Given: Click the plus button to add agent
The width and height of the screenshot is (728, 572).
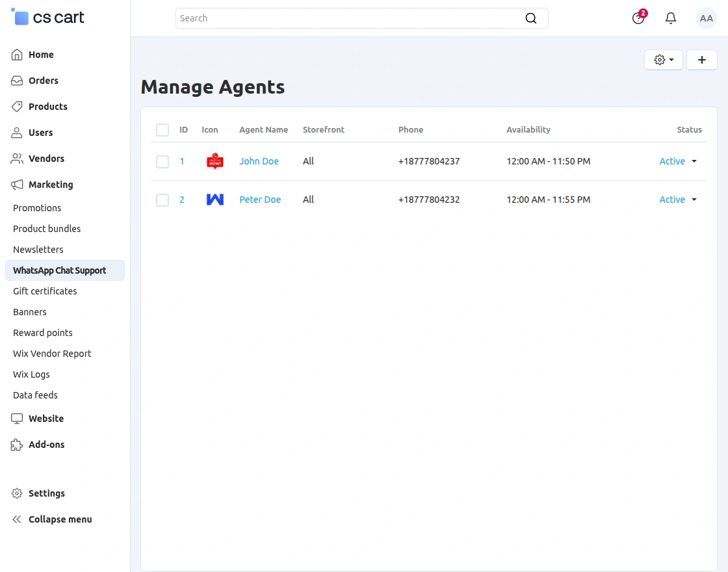Looking at the screenshot, I should point(701,60).
